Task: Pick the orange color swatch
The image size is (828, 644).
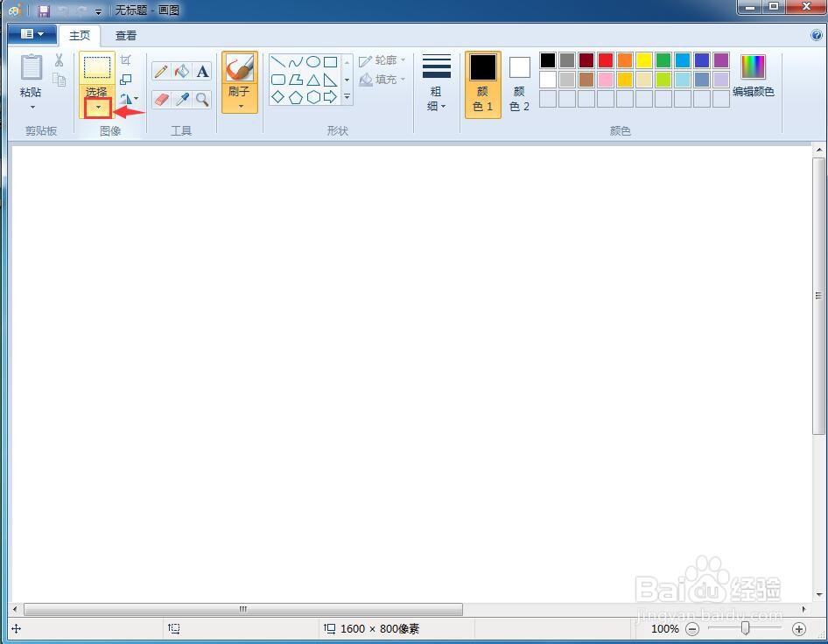Action: (625, 60)
